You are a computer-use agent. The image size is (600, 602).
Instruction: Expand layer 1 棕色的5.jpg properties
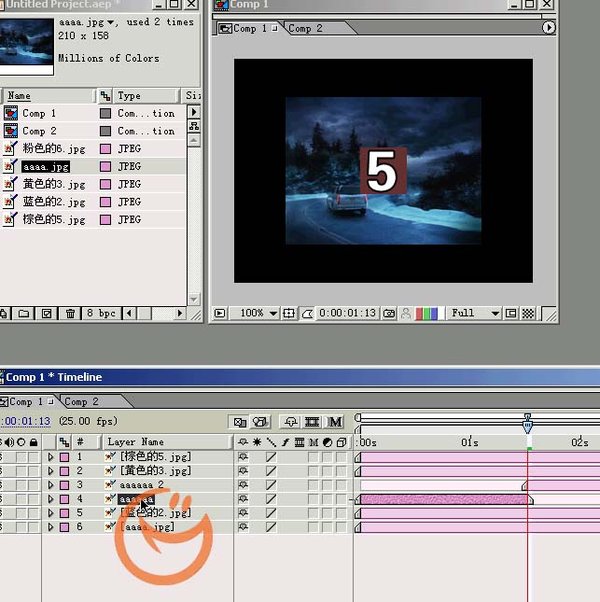(51, 457)
